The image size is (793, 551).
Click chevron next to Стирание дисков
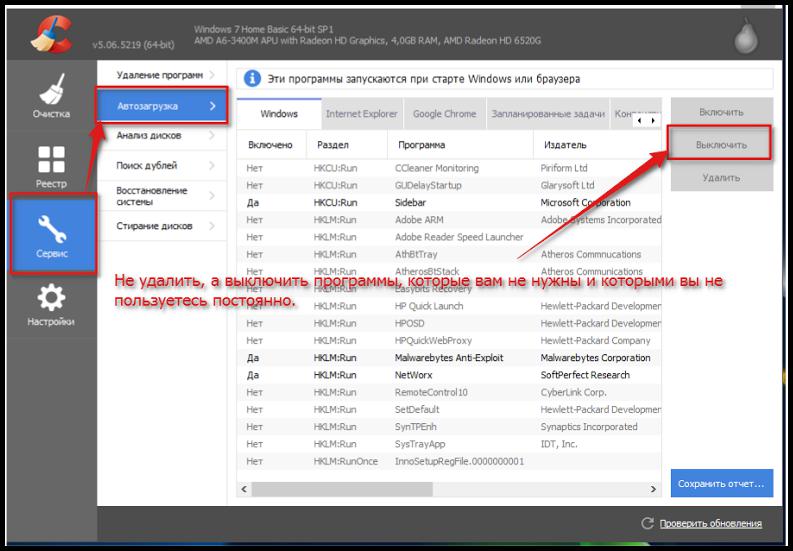[212, 226]
